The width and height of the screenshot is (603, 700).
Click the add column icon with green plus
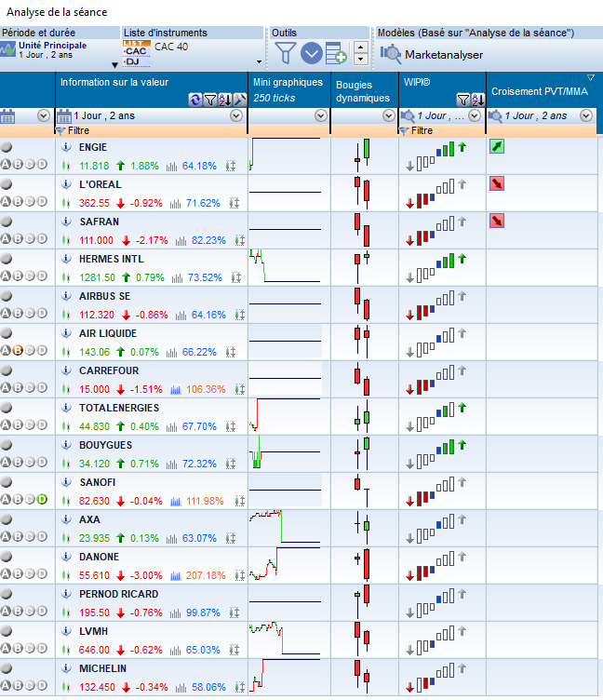[336, 54]
